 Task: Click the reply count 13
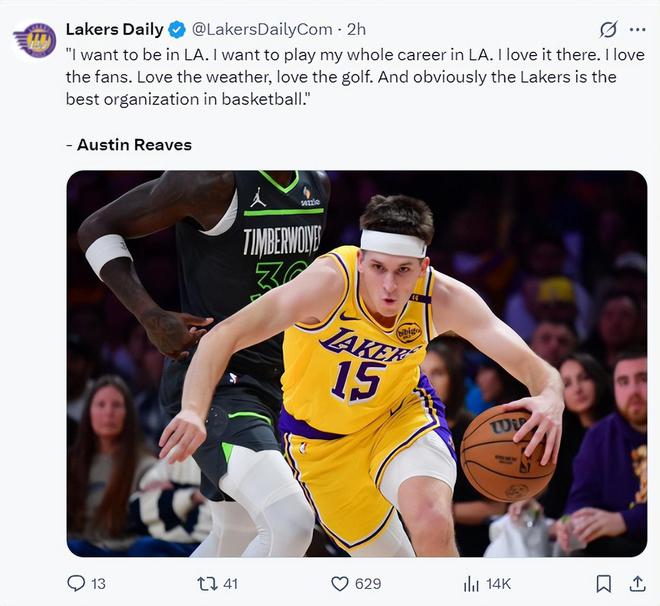[98, 583]
